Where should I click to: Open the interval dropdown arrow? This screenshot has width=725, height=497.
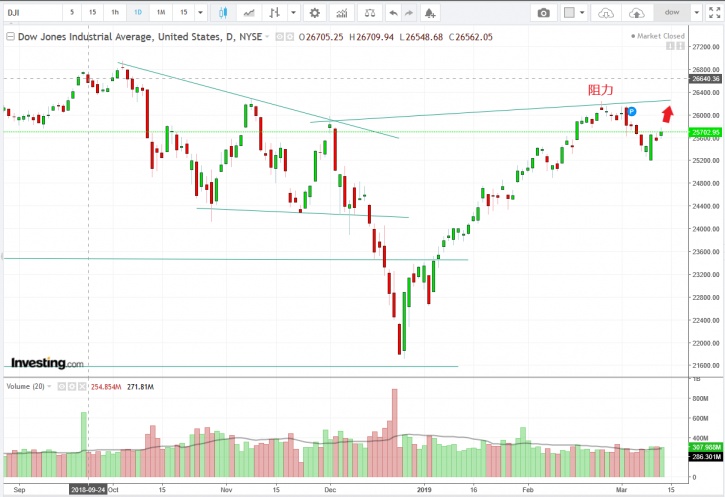tap(201, 13)
